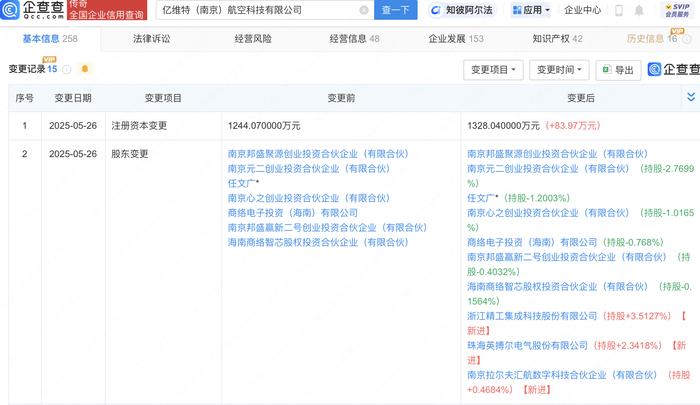Open 南京元二创业投资合伙企业 in 变更后 column
This screenshot has width=700, height=405.
[548, 169]
